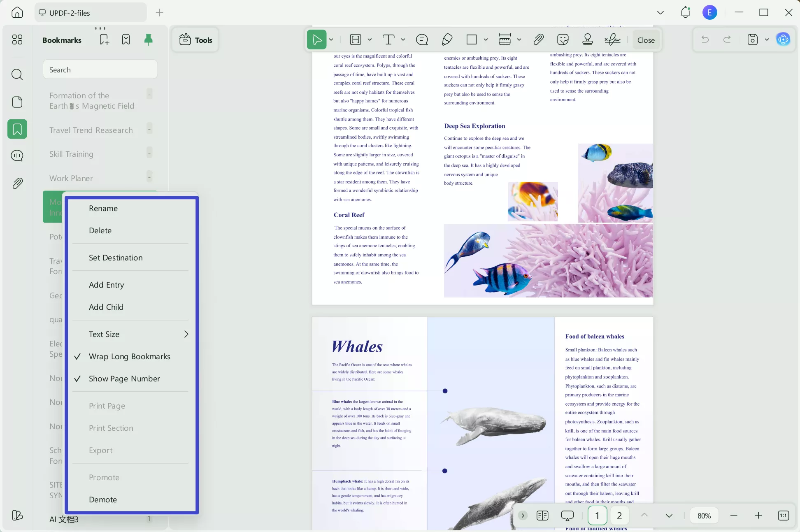The height and width of the screenshot is (532, 800).
Task: Expand the rectangle shape dropdown arrow
Action: pyautogui.click(x=486, y=39)
